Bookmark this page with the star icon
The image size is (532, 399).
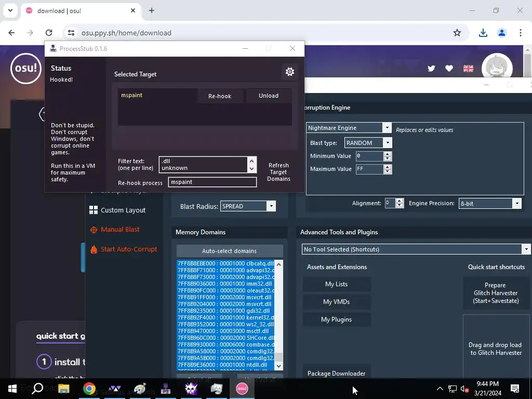pos(457,33)
